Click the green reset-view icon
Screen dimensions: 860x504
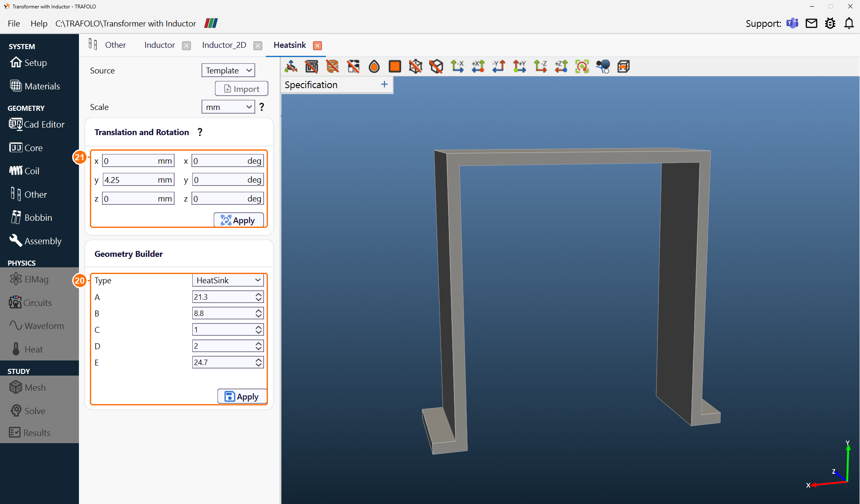pyautogui.click(x=582, y=66)
